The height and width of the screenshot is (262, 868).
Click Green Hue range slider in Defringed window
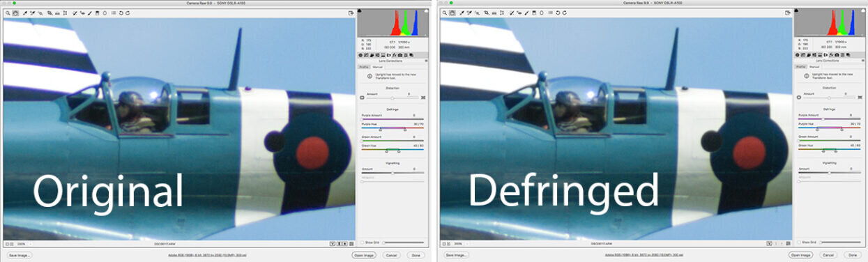(829, 150)
